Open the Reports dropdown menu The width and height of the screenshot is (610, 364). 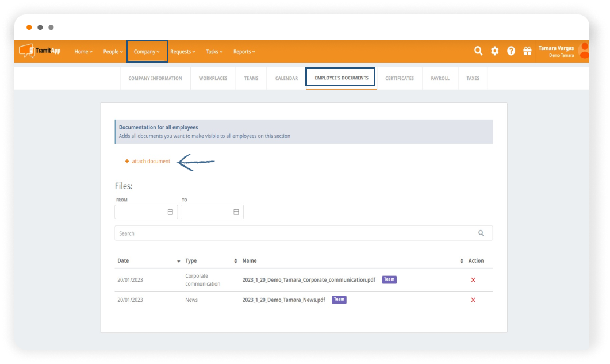244,52
